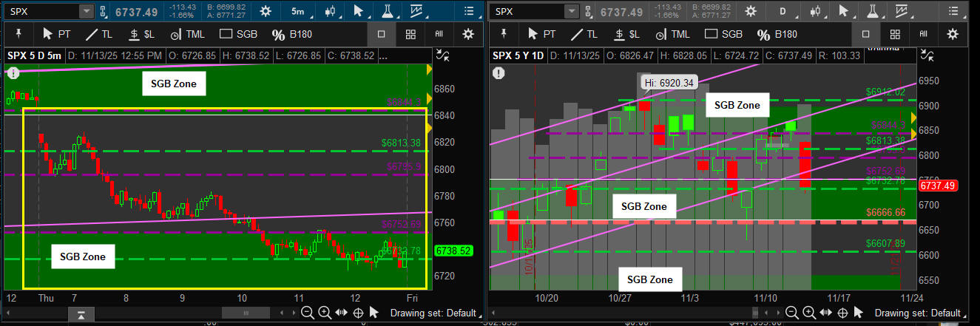The image size is (980, 326).
Task: Select the PT pointer tool in left chart
Action: [x=57, y=34]
